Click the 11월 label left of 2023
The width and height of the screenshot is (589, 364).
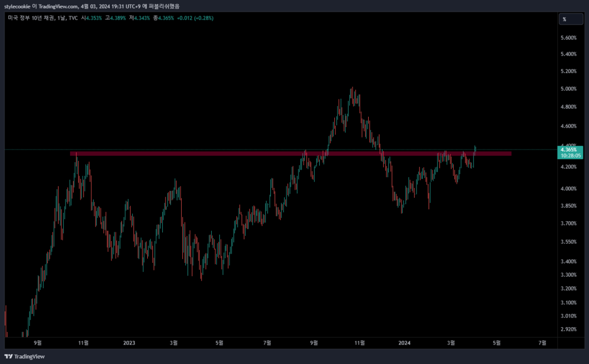pyautogui.click(x=83, y=343)
